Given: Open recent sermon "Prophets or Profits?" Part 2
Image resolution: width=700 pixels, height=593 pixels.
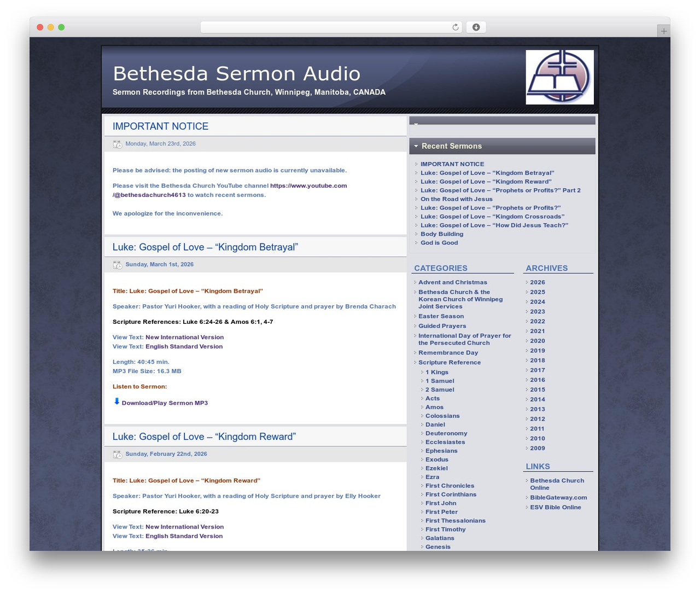Looking at the screenshot, I should [x=500, y=190].
